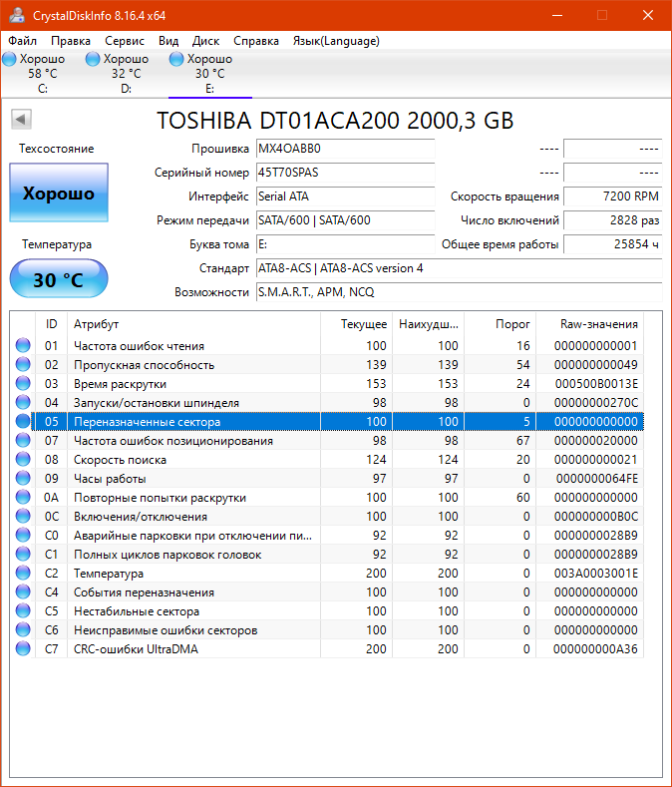Screen dimensions: 672x787
Task: Open the Правка menu
Action: (x=71, y=41)
